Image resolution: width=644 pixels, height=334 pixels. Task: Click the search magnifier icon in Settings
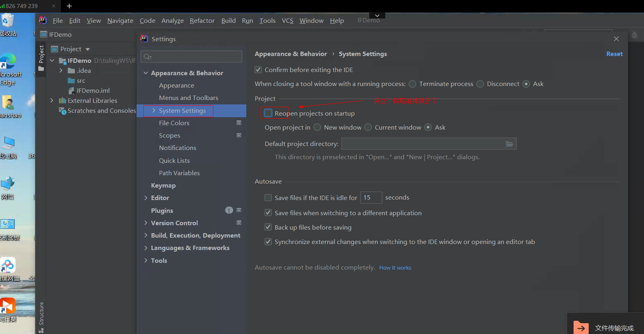pos(147,57)
